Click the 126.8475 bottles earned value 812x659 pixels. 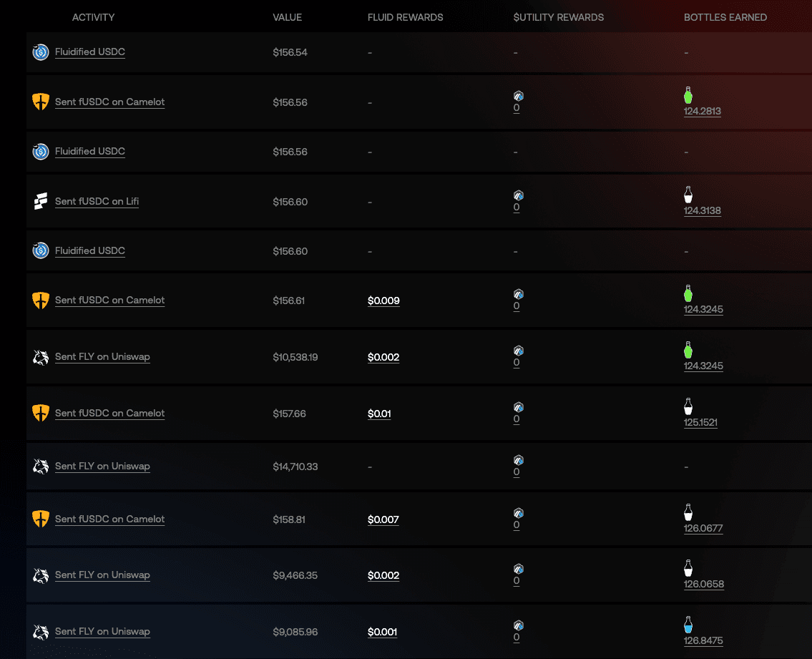pos(703,641)
